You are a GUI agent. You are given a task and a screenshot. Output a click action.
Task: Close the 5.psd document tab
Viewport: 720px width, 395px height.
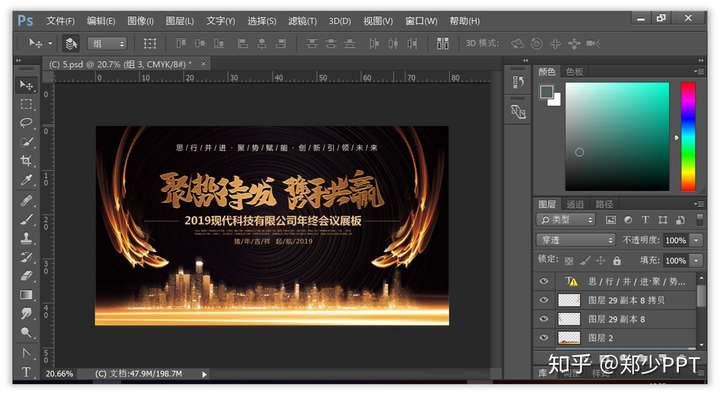pos(203,63)
